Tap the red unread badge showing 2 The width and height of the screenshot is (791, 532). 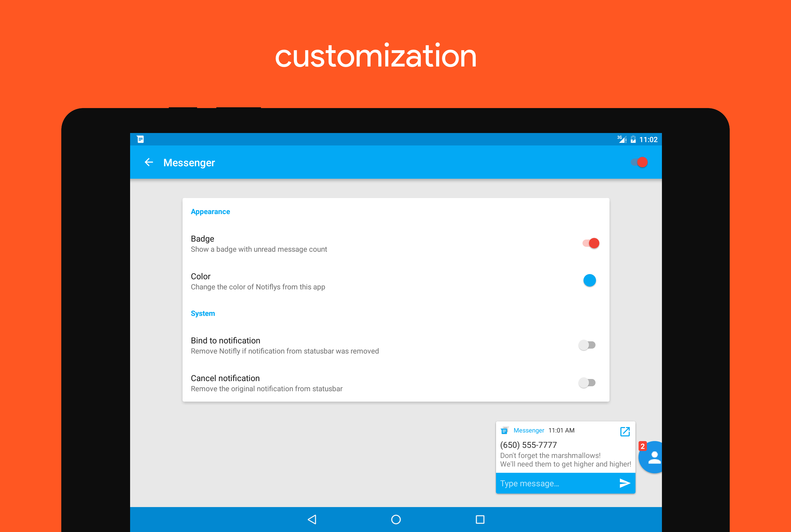click(x=642, y=446)
